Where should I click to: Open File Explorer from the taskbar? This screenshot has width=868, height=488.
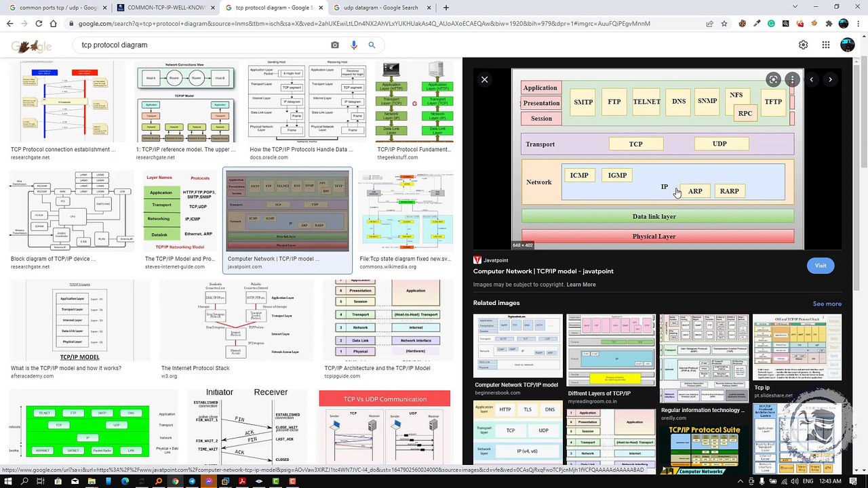(92, 481)
